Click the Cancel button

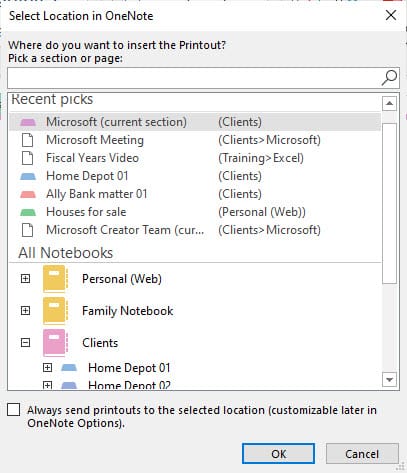point(362,454)
